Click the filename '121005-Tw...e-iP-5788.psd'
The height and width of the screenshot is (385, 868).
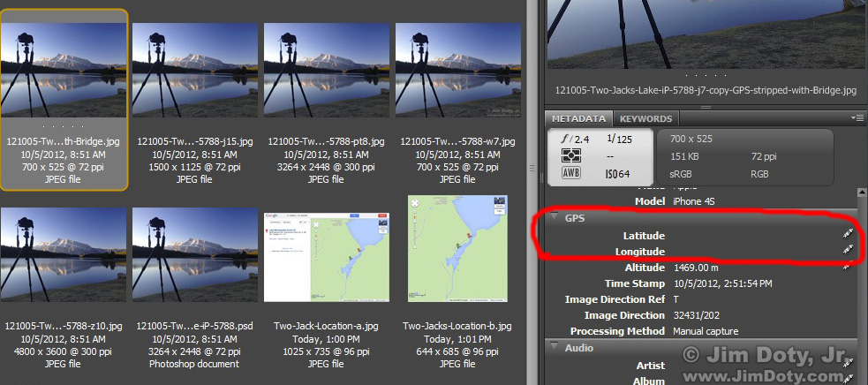click(195, 326)
